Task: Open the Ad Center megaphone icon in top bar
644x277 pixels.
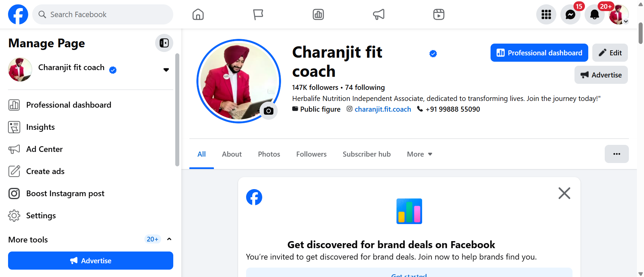Action: [378, 14]
